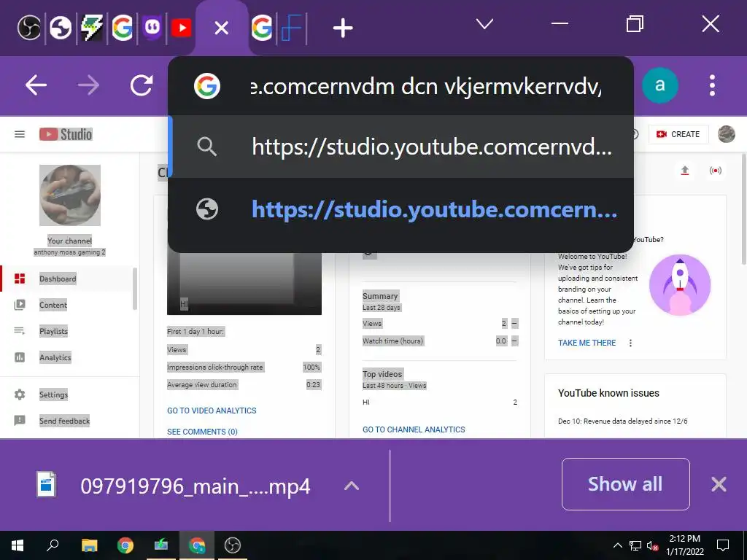Open the Windows Start menu
747x560 pixels.
coord(18,545)
